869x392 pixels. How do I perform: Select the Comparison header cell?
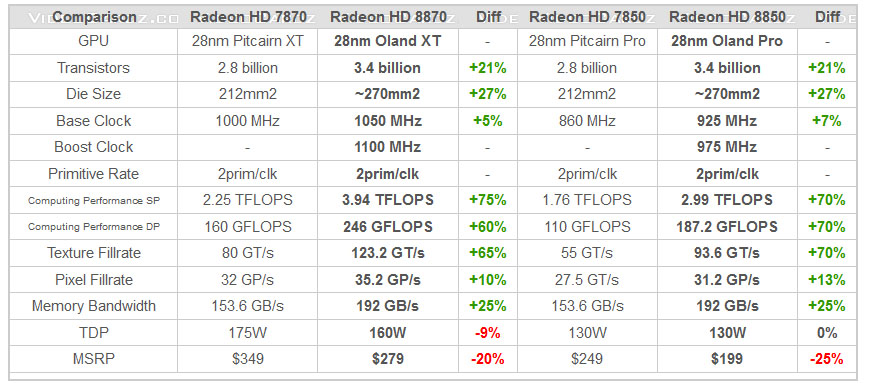pos(94,17)
